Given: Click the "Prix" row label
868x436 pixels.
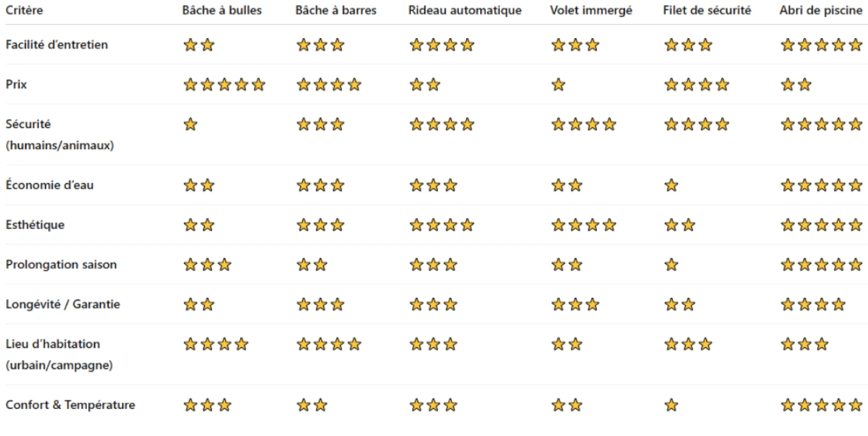Looking at the screenshot, I should 16,84.
